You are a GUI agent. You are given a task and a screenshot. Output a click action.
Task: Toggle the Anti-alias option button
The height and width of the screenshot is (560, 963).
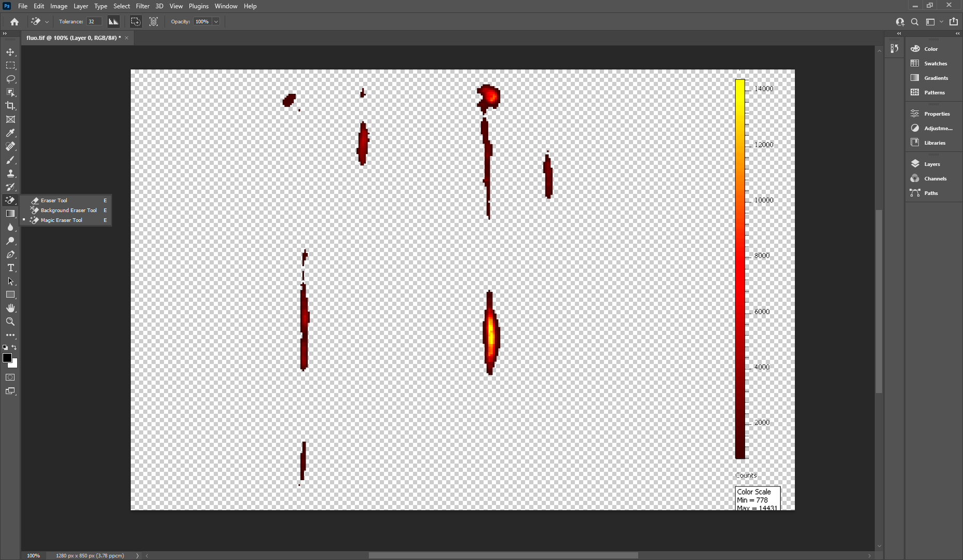(x=113, y=22)
